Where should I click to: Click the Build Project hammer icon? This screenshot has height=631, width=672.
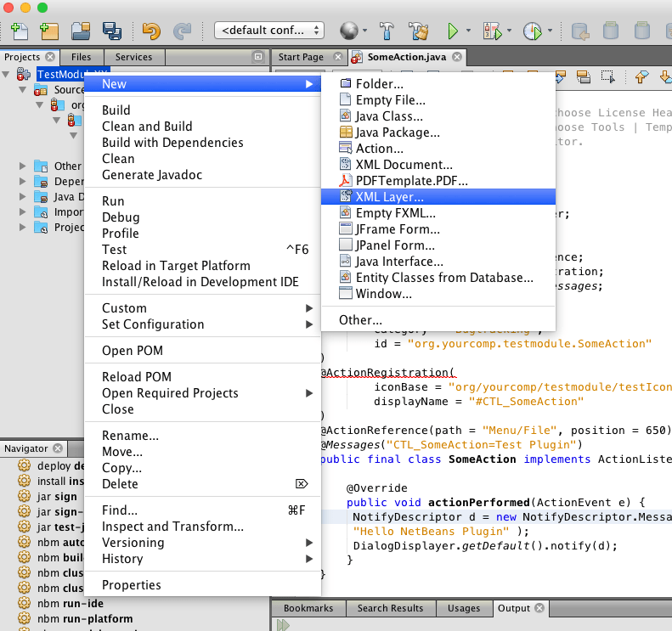coord(386,31)
